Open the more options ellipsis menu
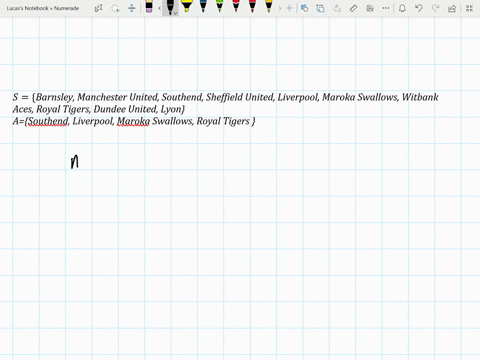This screenshot has height=360, width=480. click(x=386, y=8)
